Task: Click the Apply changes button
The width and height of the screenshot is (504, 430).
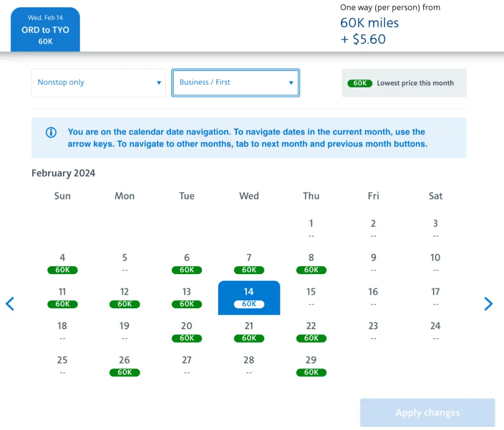Action: tap(427, 413)
